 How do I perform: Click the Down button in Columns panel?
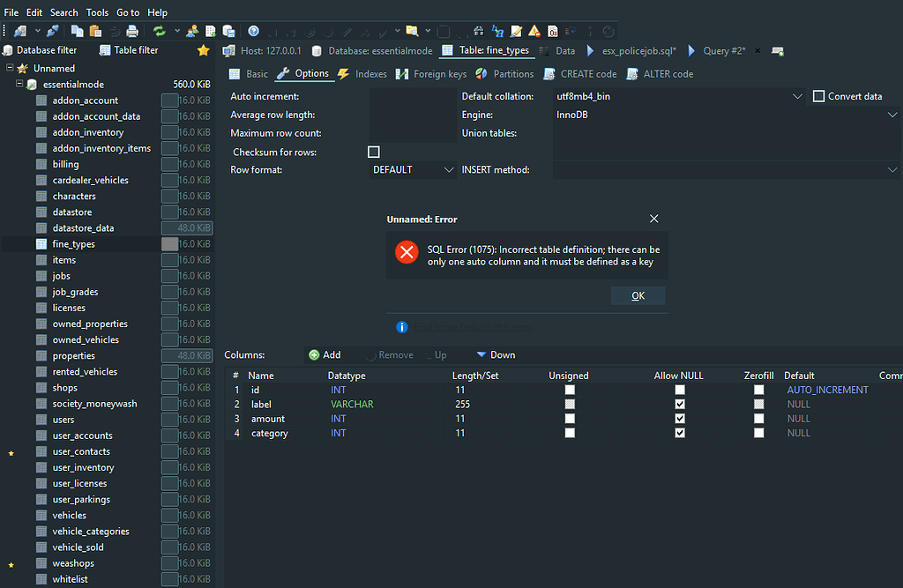[x=495, y=354]
